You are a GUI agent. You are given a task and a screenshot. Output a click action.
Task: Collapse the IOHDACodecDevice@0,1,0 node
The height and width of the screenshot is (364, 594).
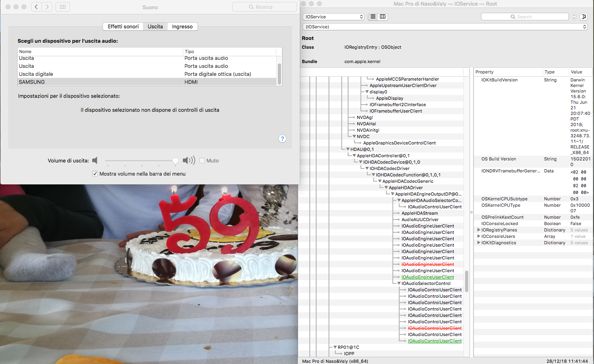[360, 162]
